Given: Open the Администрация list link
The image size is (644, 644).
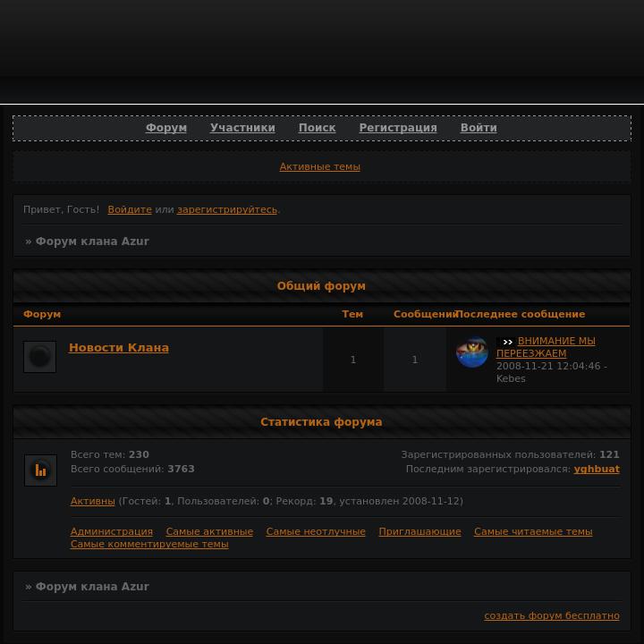Looking at the screenshot, I should (111, 531).
